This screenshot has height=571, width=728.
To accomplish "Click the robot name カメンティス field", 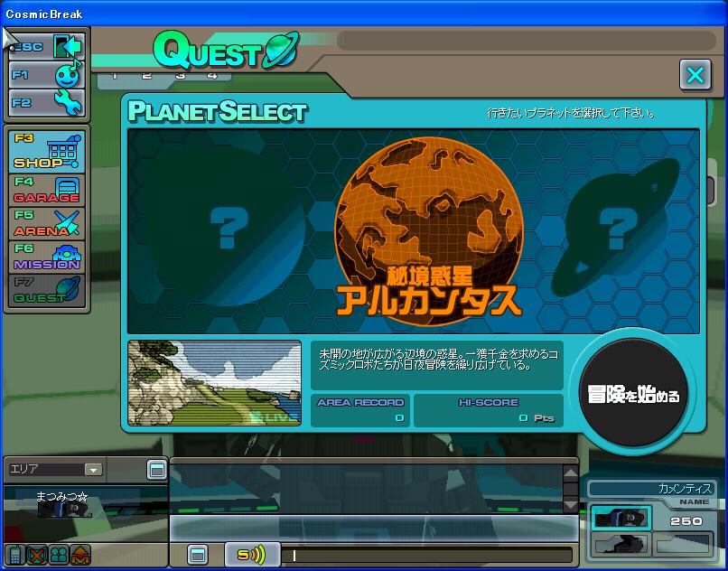I will point(652,489).
